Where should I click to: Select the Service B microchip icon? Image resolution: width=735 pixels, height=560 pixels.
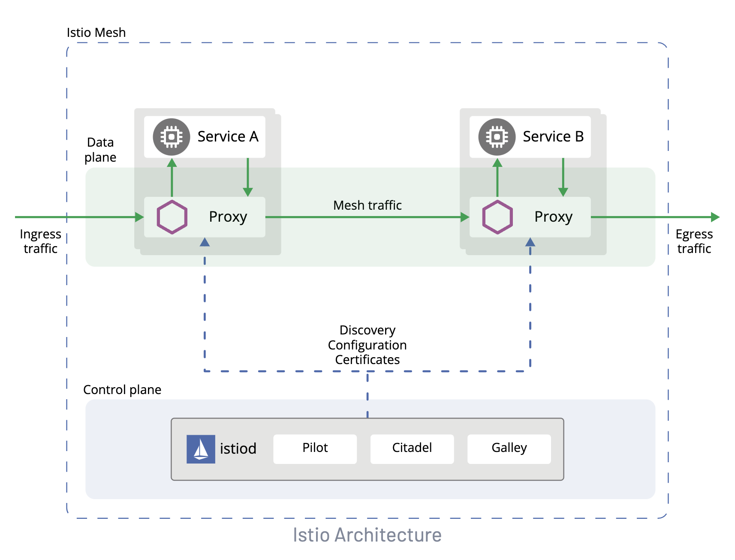click(x=496, y=136)
